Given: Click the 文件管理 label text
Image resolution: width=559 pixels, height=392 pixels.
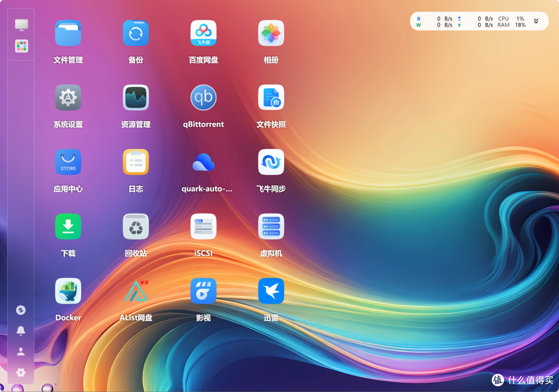Looking at the screenshot, I should (68, 60).
